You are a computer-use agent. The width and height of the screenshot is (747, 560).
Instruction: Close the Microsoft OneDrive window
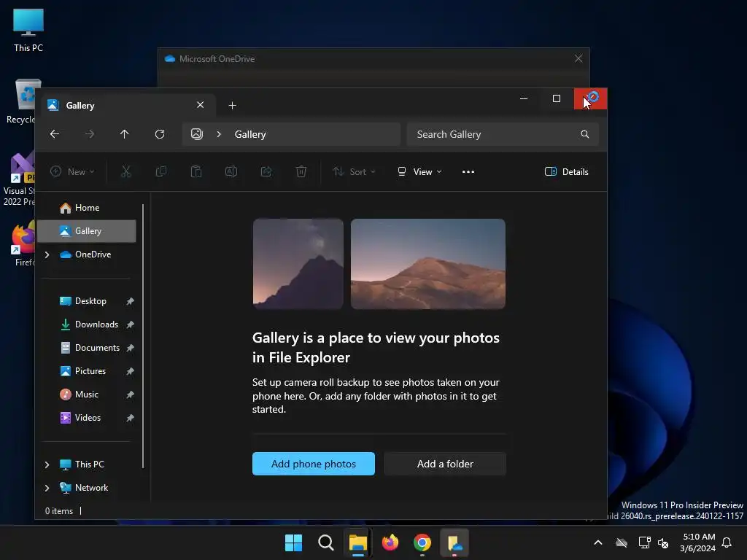pos(578,58)
